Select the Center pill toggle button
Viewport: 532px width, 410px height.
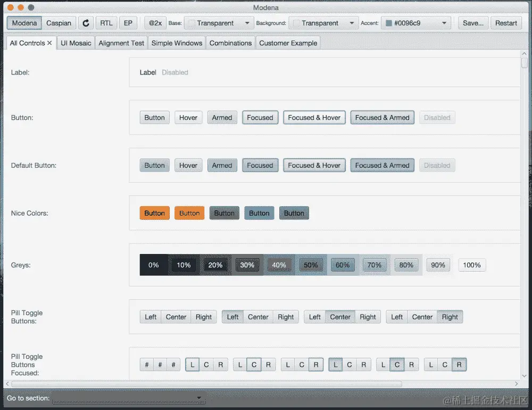pyautogui.click(x=176, y=316)
